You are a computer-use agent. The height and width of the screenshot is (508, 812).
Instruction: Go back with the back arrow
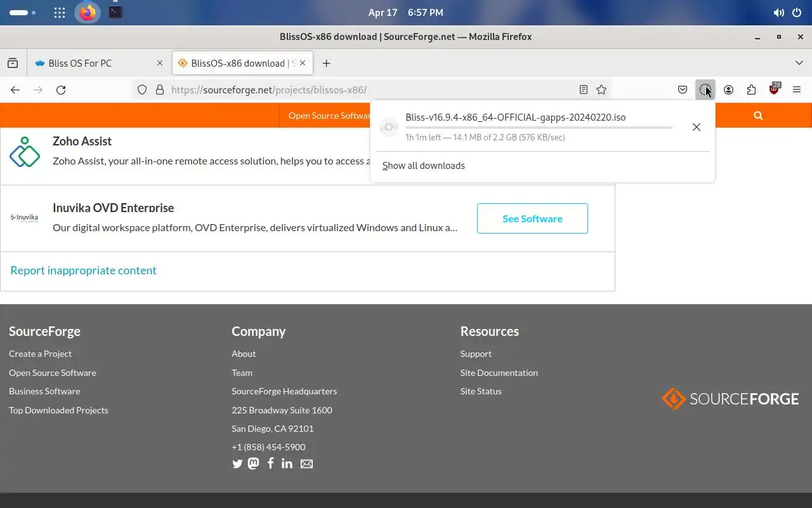pyautogui.click(x=15, y=90)
